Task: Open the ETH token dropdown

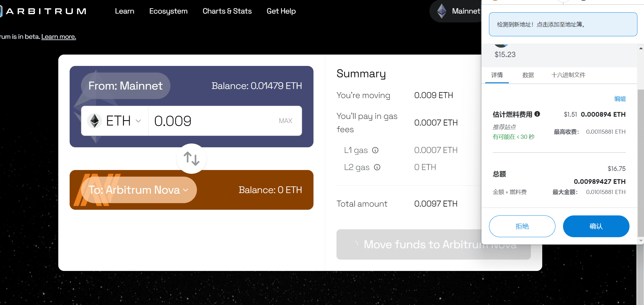Action: (x=115, y=121)
